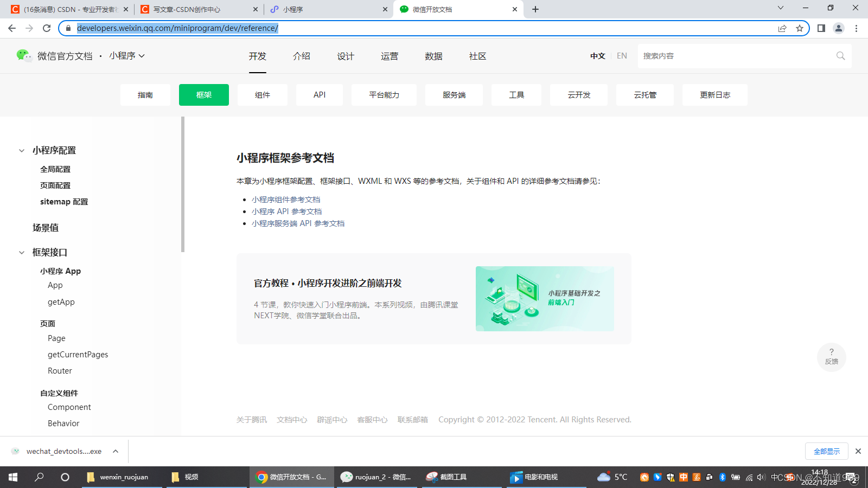Collapse the 框架接口 tree section

22,253
